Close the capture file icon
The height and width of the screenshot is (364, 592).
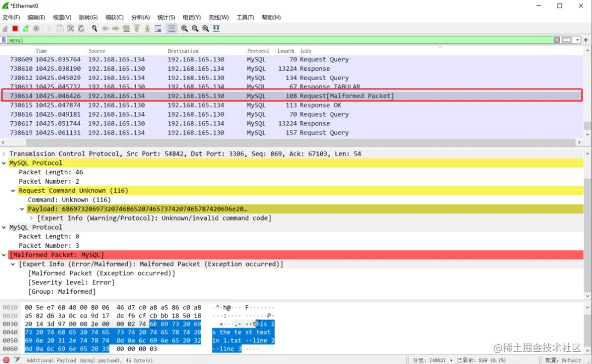[71, 29]
